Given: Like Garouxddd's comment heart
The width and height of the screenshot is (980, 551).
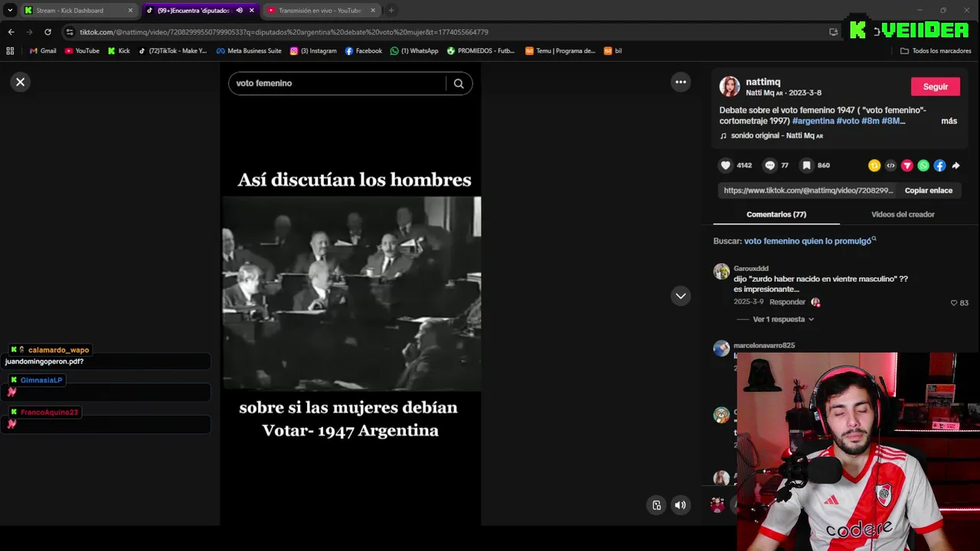Looking at the screenshot, I should 954,303.
